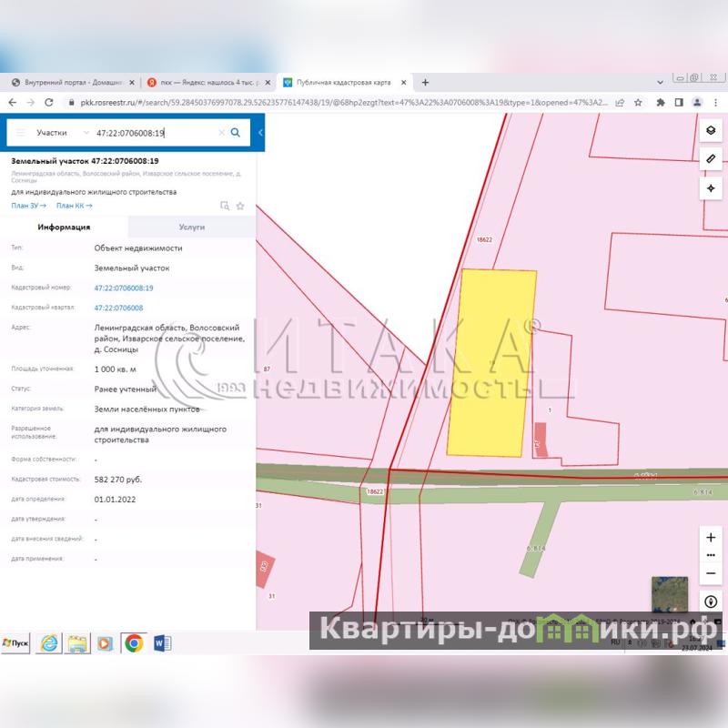Expand the Участки search type dropdown

tap(86, 133)
